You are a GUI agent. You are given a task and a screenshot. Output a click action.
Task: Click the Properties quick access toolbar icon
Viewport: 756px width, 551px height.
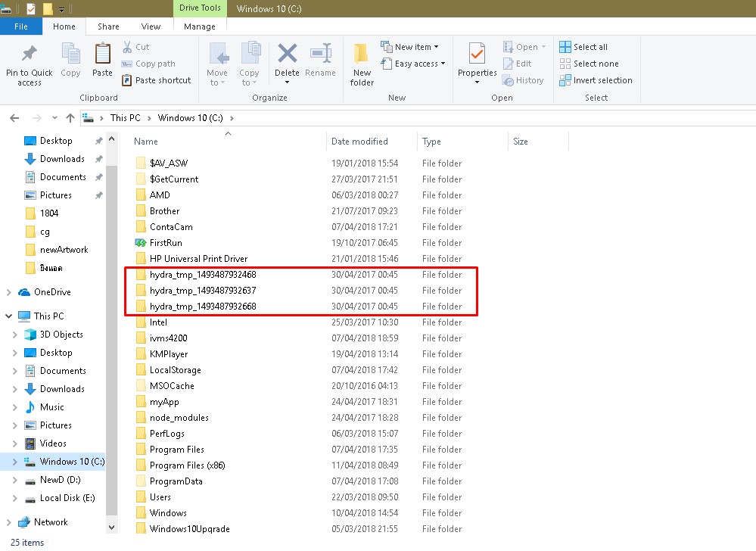pos(31,8)
